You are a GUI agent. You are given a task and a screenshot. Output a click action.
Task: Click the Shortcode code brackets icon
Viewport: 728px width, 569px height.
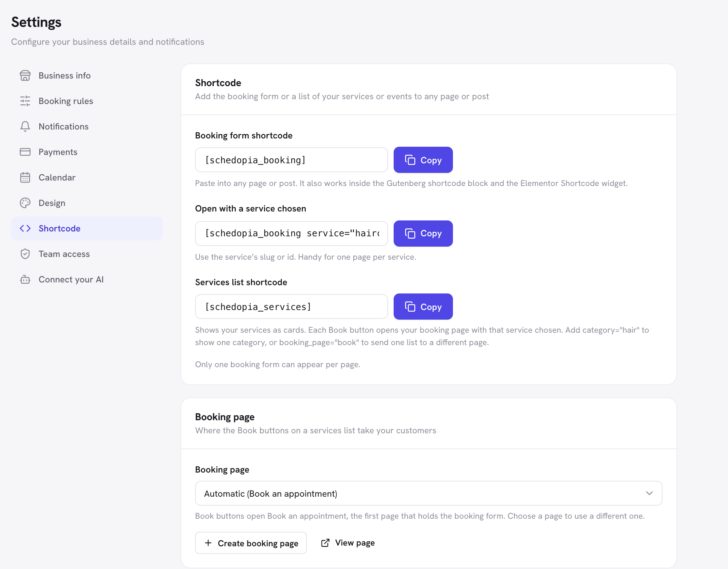(x=25, y=228)
